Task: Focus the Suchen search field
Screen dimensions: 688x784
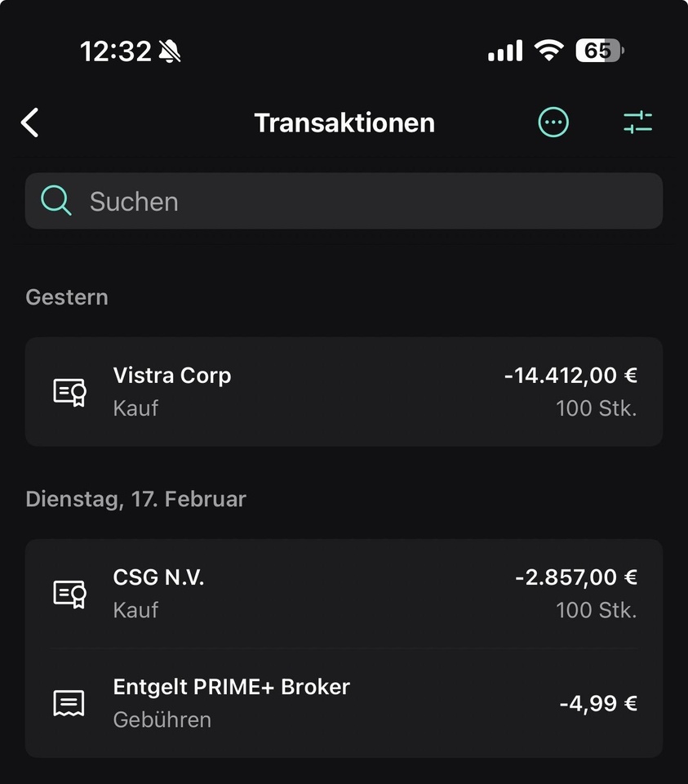Action: [359, 201]
